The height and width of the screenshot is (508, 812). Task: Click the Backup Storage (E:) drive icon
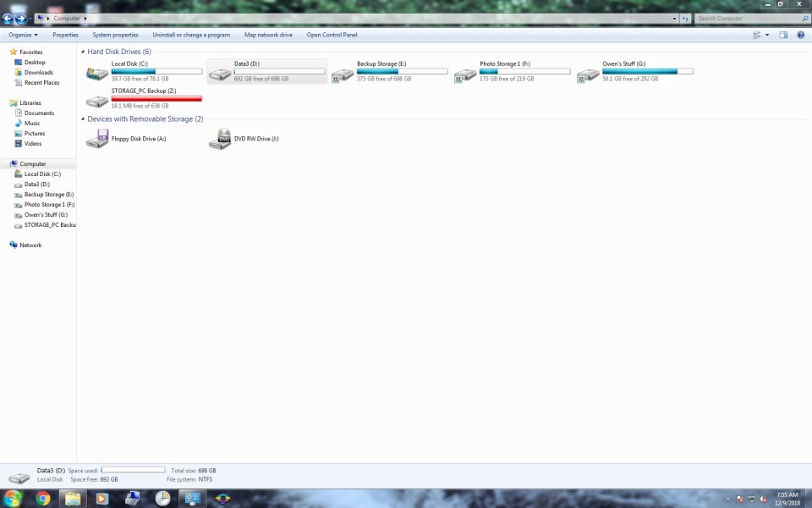pyautogui.click(x=343, y=75)
